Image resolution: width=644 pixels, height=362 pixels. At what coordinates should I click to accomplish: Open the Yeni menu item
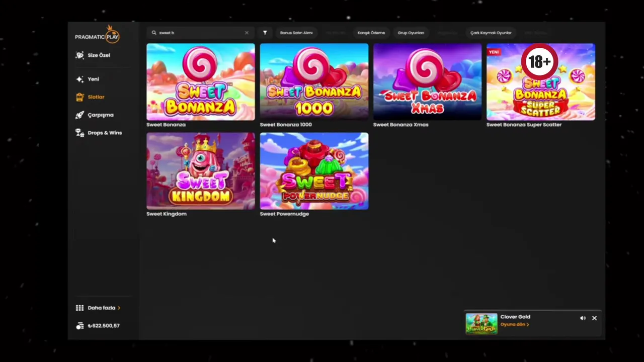tap(93, 79)
